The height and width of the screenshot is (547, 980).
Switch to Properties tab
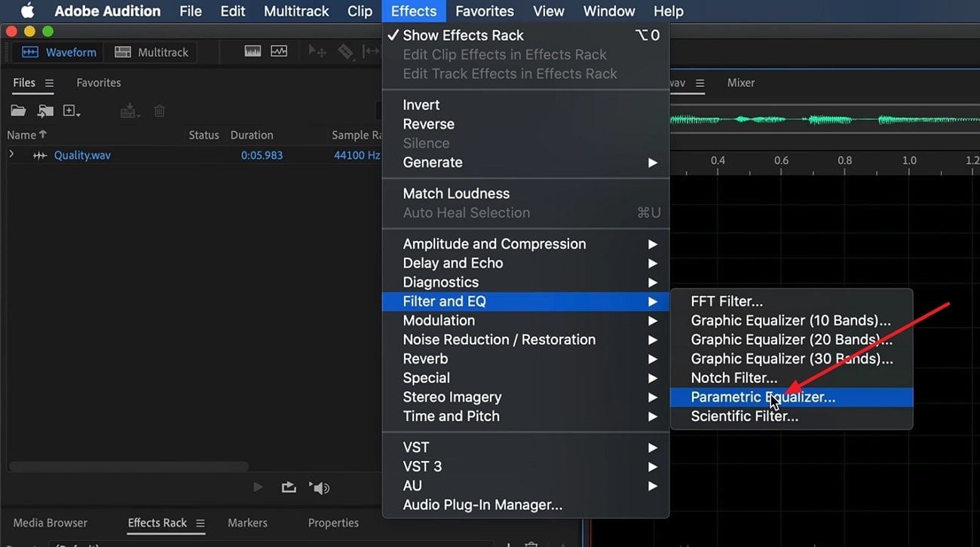[333, 523]
